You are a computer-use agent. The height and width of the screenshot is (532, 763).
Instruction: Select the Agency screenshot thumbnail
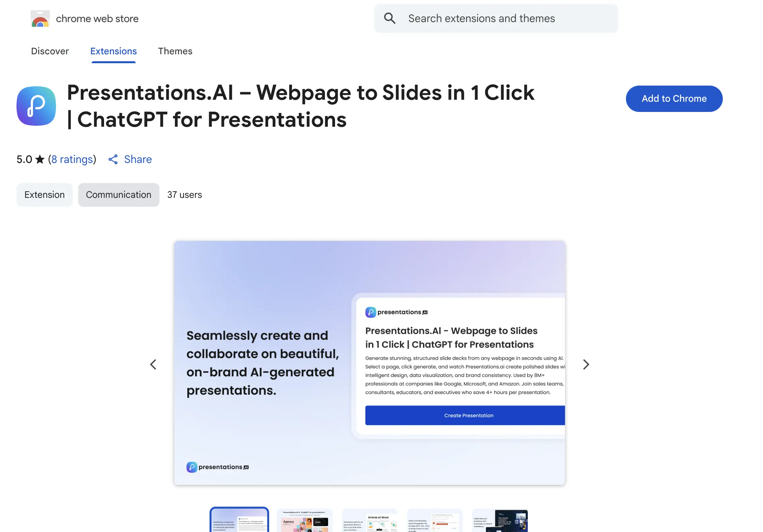304,520
